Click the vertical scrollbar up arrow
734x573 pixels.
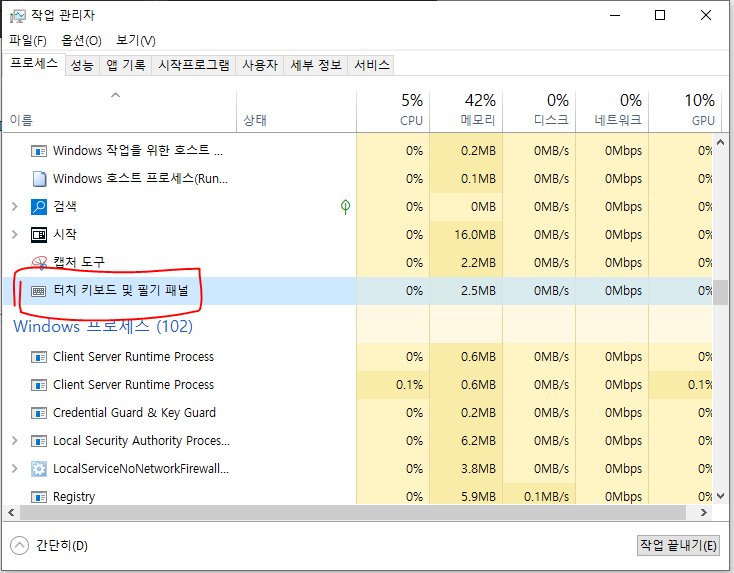click(x=720, y=143)
